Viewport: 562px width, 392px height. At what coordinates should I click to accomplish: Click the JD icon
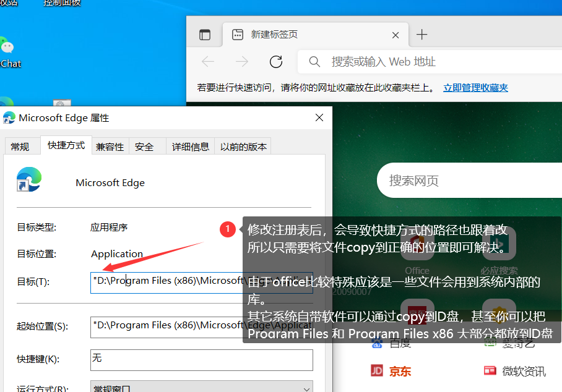(x=377, y=370)
